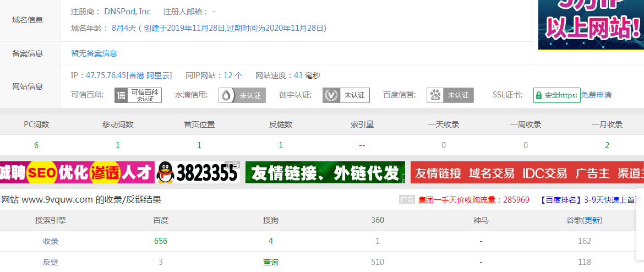This screenshot has height=272, width=644.
Task: Click the 创宇认证 shield badge icon
Action: click(x=346, y=95)
